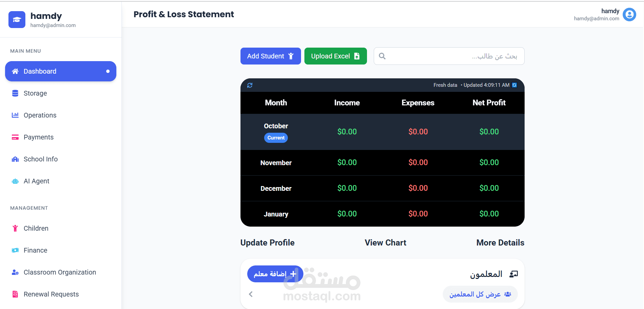Open the View Chart link
644x309 pixels.
[385, 242]
